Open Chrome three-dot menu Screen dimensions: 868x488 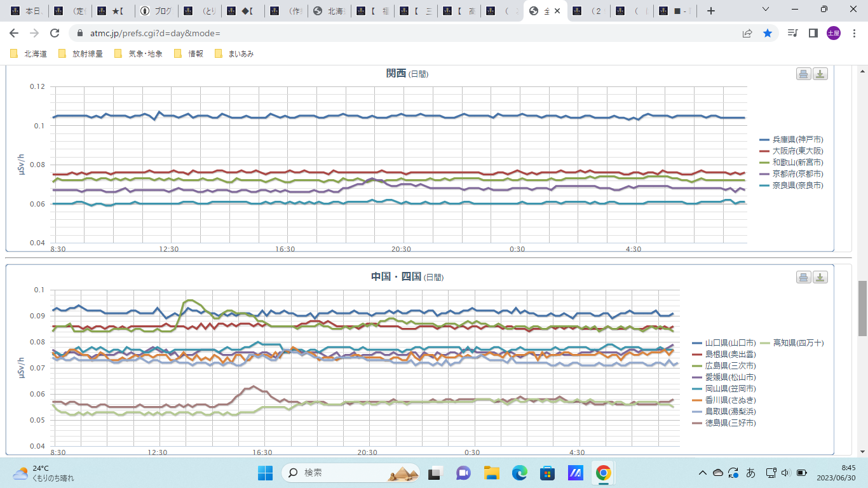click(x=853, y=33)
